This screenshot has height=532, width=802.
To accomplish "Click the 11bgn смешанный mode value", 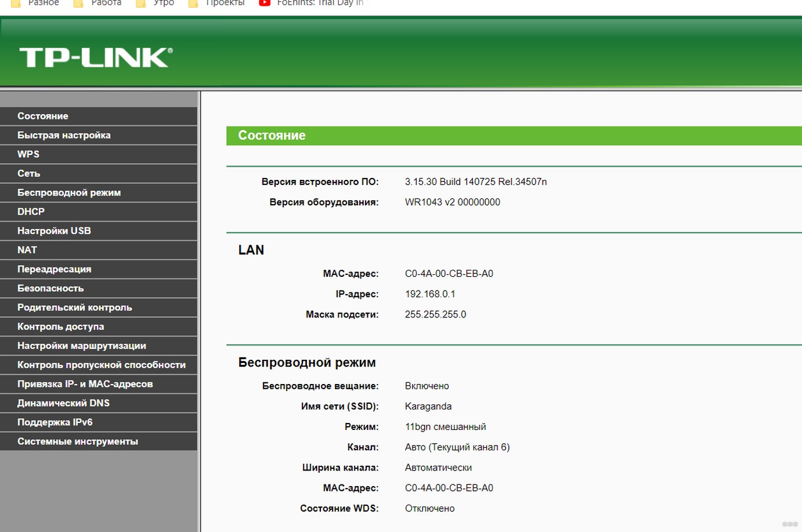I will click(x=445, y=426).
